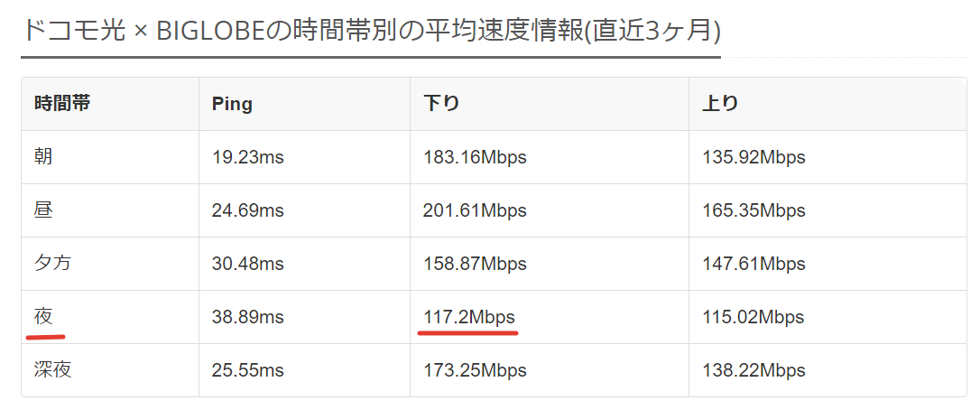The height and width of the screenshot is (410, 980).
Task: Click the 19.23ms Ping value
Action: pos(248,157)
